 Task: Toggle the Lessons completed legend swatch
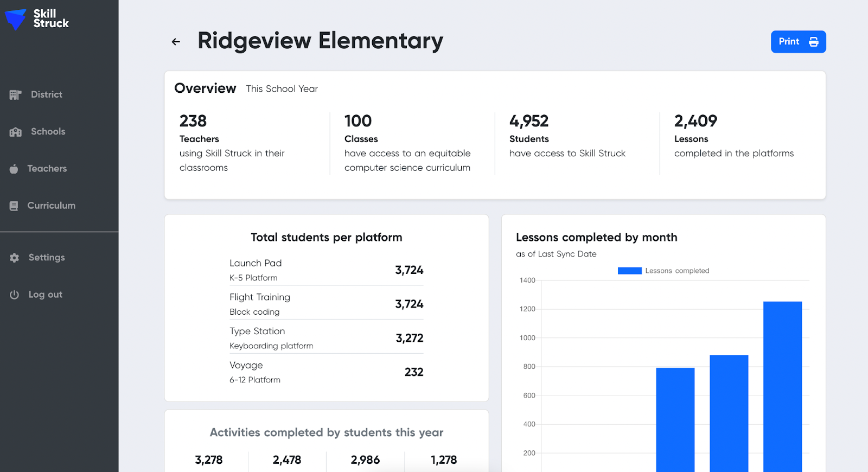click(x=629, y=271)
